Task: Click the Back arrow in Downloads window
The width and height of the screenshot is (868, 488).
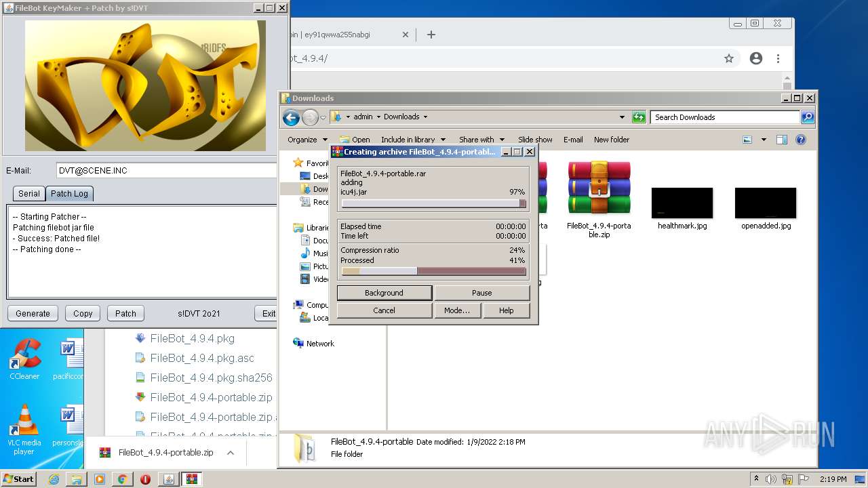Action: point(291,117)
